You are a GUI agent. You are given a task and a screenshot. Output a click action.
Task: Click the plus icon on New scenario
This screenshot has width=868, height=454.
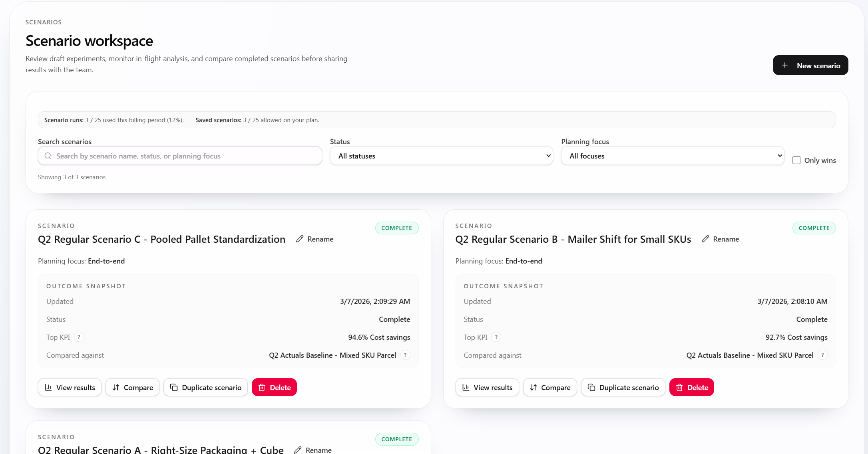click(785, 65)
